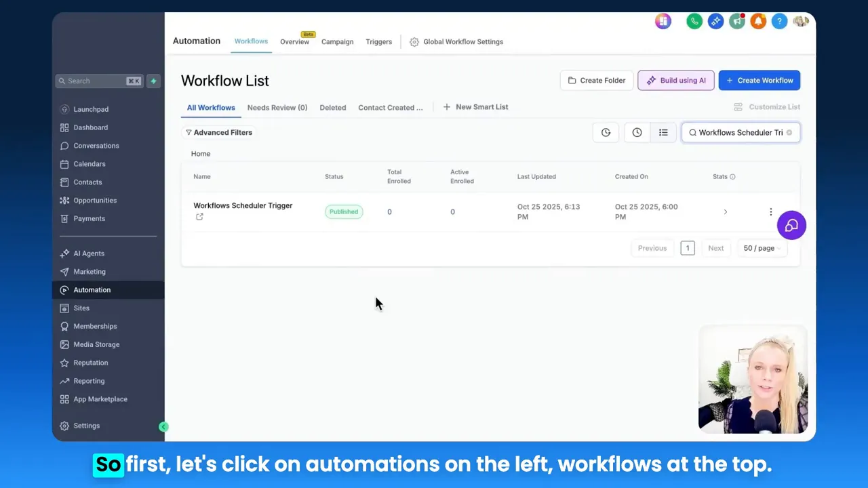Image resolution: width=868 pixels, height=488 pixels.
Task: Click the Stats info icon
Action: [x=732, y=177]
